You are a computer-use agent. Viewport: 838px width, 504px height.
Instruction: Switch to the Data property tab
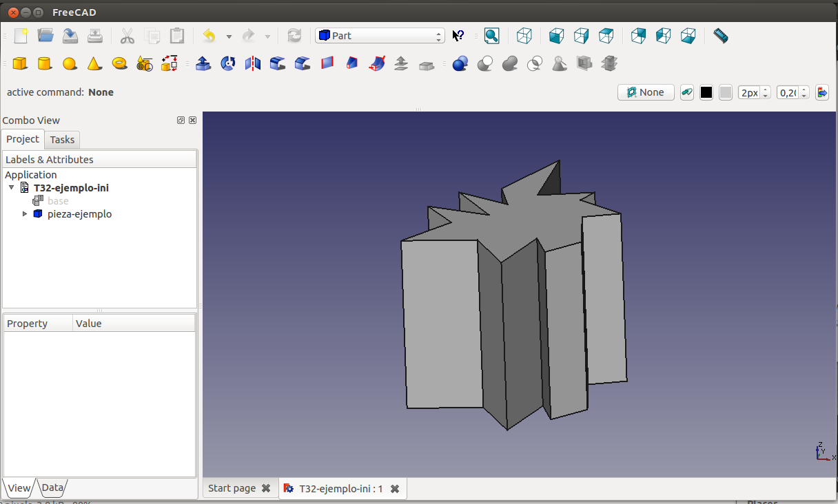52,487
